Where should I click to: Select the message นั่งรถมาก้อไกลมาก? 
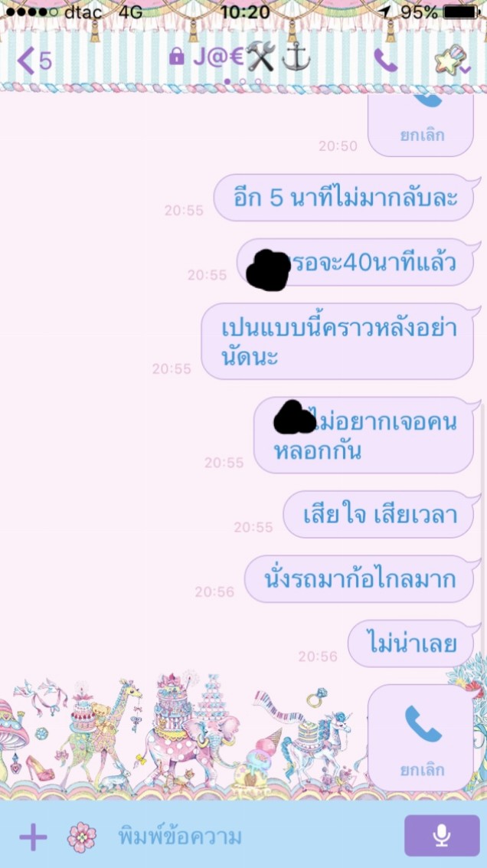(360, 579)
